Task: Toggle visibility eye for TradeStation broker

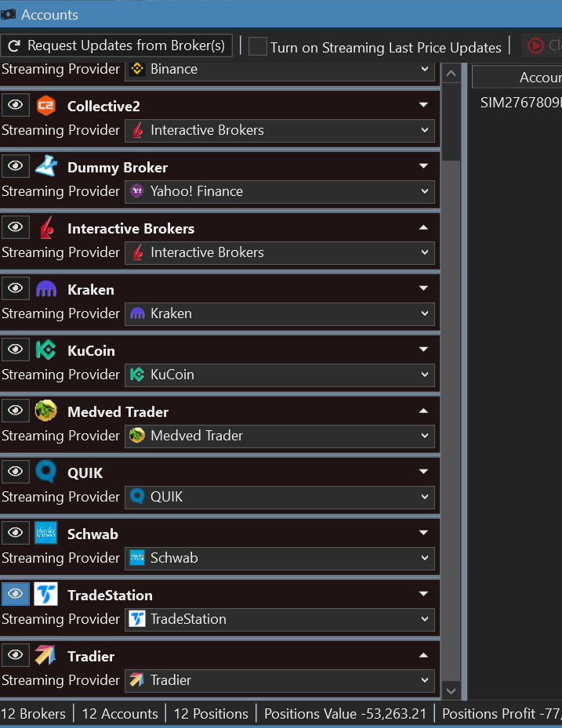Action: tap(15, 594)
